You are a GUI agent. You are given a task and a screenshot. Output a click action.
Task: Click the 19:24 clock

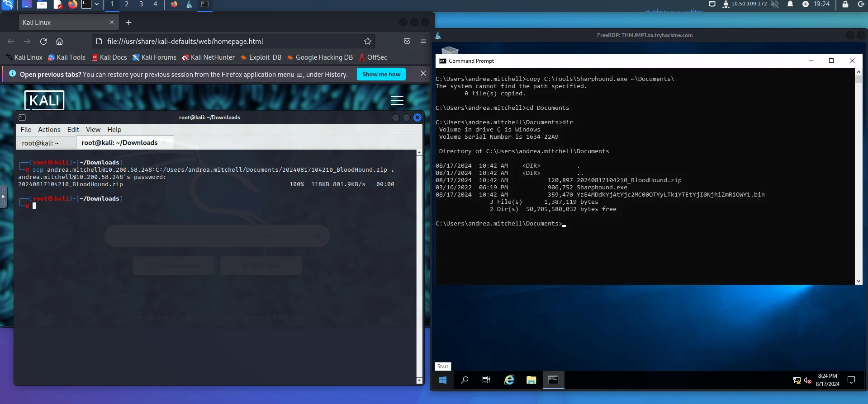[x=822, y=4]
